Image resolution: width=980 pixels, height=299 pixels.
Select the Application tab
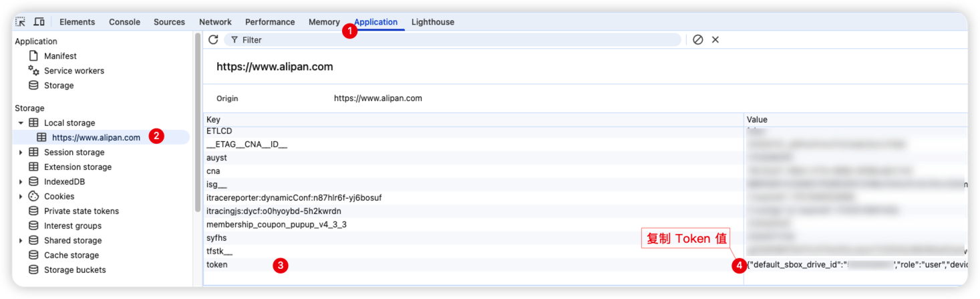pos(376,22)
